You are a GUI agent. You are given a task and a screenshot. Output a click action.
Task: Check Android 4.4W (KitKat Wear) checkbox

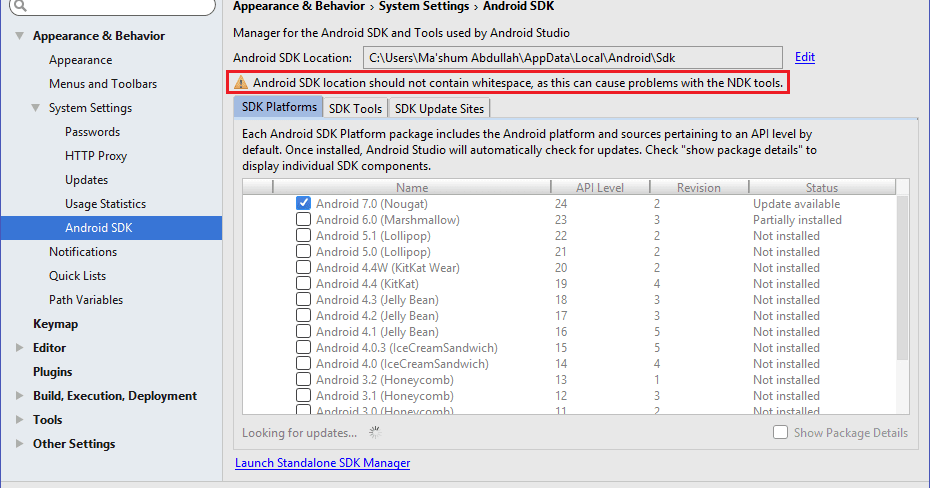tap(303, 267)
